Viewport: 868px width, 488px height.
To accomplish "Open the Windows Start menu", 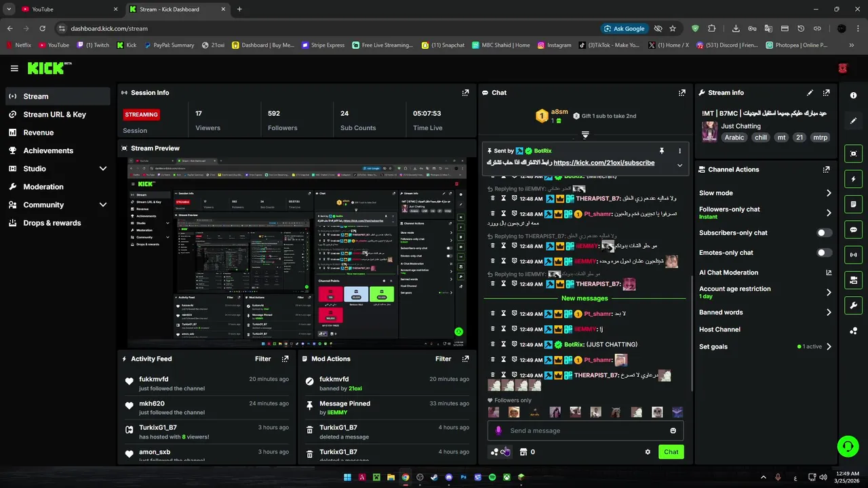I will pyautogui.click(x=347, y=477).
